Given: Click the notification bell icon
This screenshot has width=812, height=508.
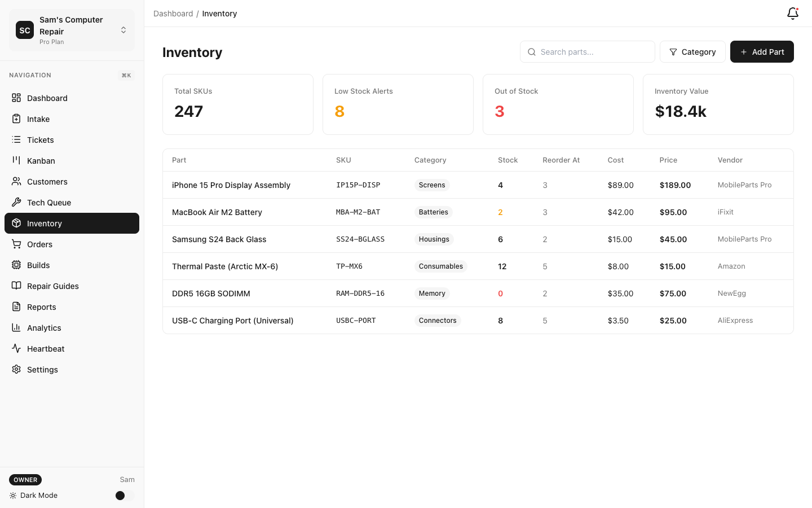Looking at the screenshot, I should (x=792, y=13).
